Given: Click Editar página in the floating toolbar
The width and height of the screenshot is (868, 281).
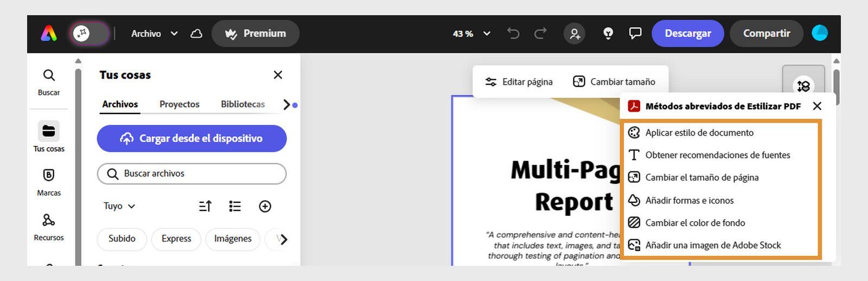Looking at the screenshot, I should [x=519, y=82].
